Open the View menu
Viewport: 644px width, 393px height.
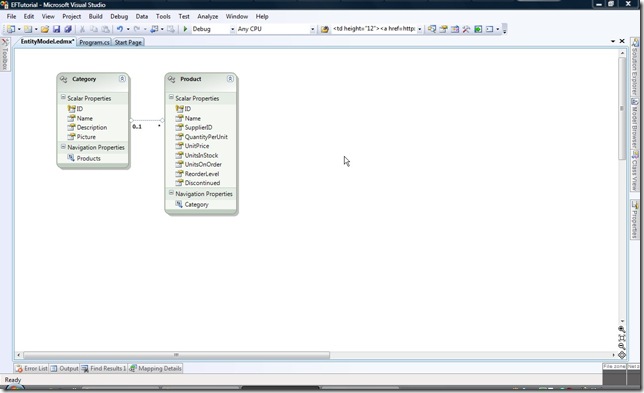point(48,16)
